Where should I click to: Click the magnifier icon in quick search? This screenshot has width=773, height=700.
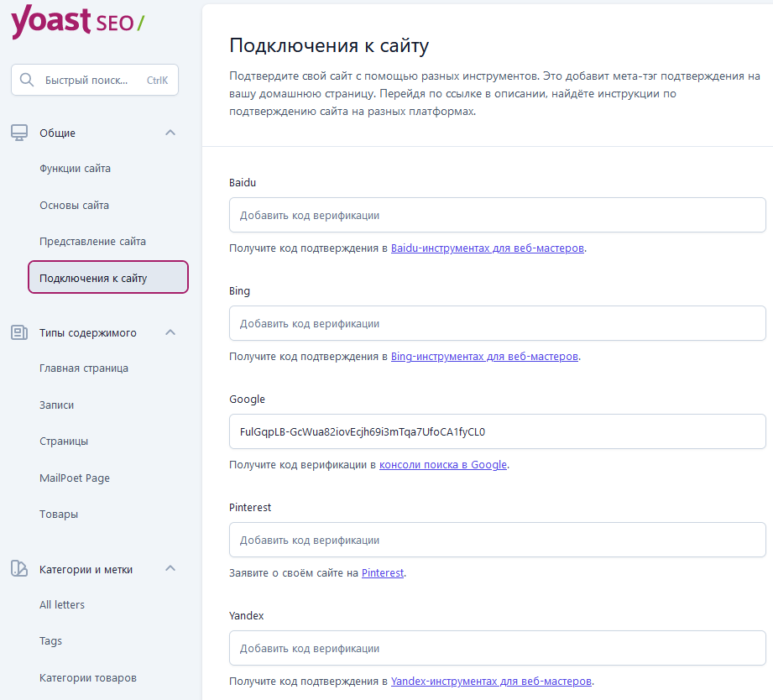pyautogui.click(x=27, y=80)
